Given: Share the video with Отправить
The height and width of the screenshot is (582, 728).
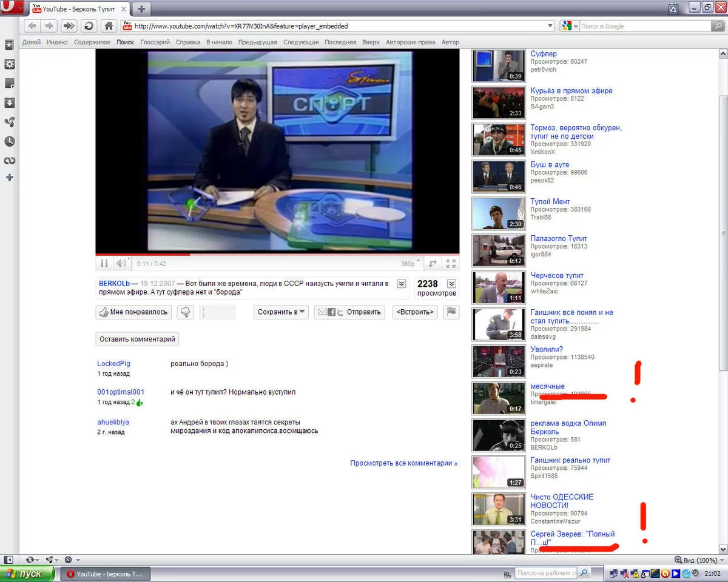Looking at the screenshot, I should click(x=350, y=312).
